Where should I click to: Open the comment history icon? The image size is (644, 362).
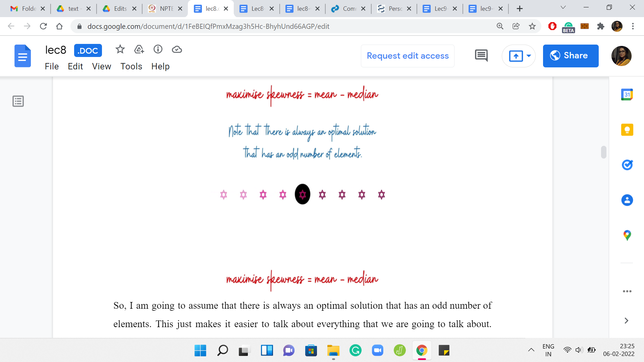tap(481, 56)
